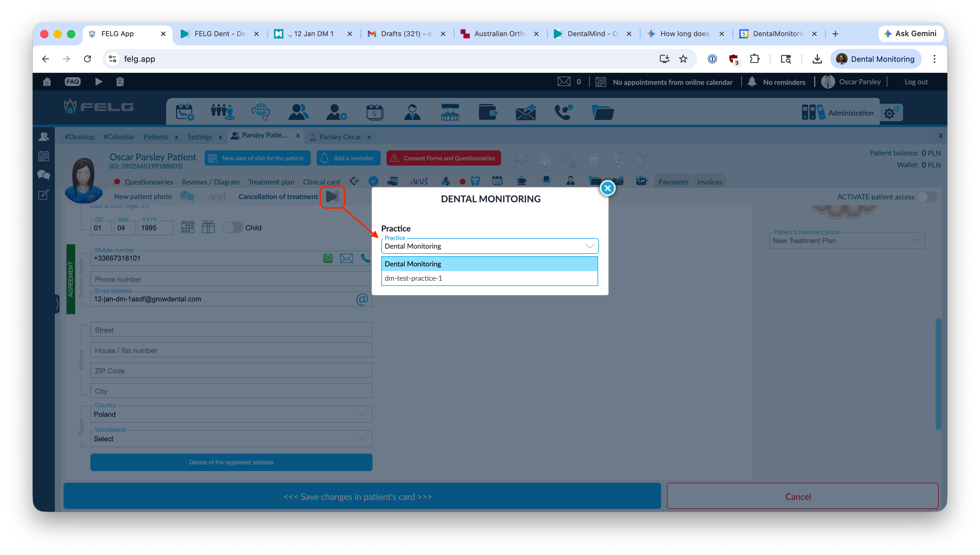Open Patient's treatment plans dropdown
Viewport: 980px width, 555px height.
847,241
